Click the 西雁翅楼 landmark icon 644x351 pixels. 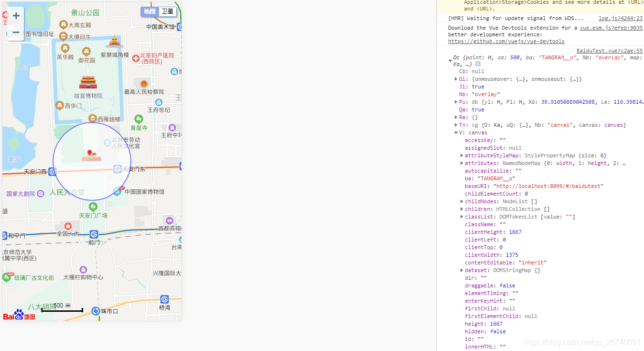(x=93, y=118)
